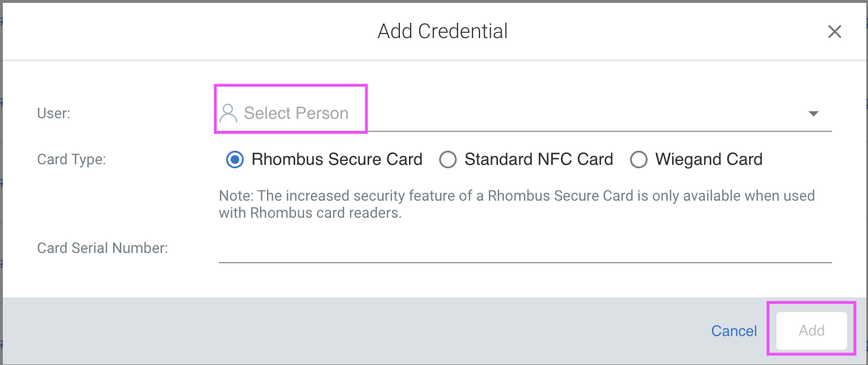Choose Standard NFC Card as card type
Viewport: 868px width, 365px height.
(x=448, y=160)
